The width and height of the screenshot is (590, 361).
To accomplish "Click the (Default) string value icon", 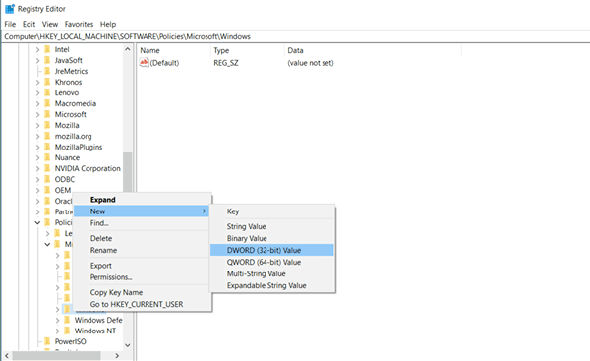I will [144, 63].
